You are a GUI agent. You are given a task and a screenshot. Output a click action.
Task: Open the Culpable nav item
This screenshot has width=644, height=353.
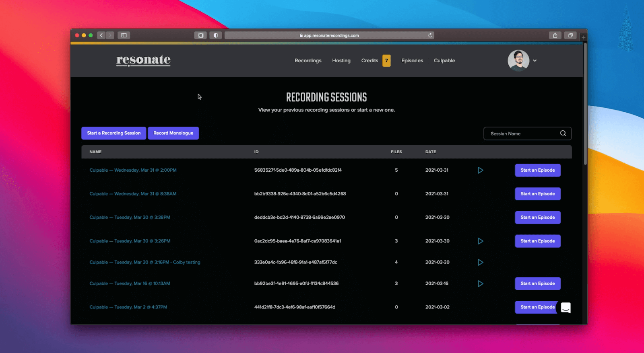point(444,61)
